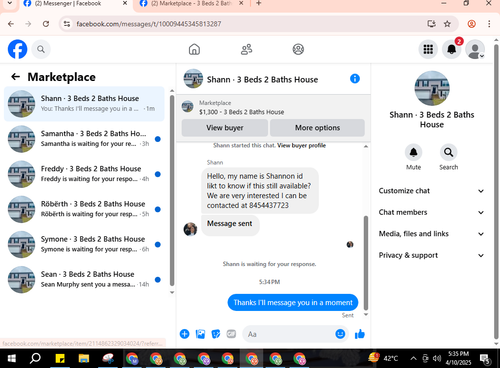500x368 pixels.
Task: Open Samantha's conversation in list
Action: point(84,139)
